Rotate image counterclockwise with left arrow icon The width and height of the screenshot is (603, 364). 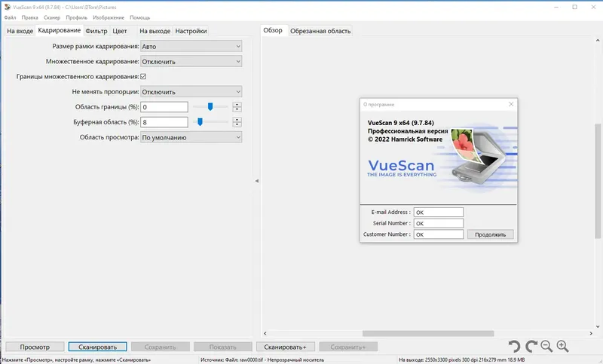514,347
